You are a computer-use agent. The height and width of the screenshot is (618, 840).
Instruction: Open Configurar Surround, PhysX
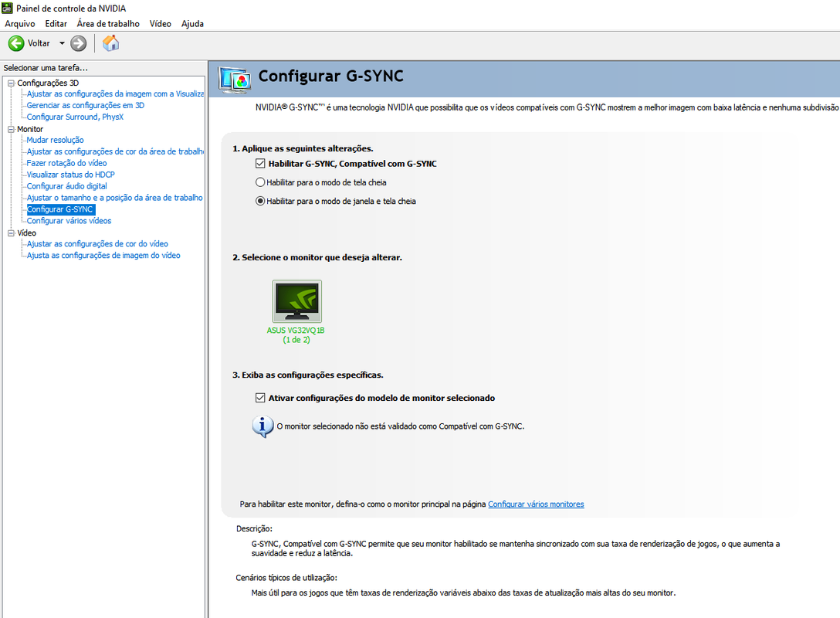75,117
